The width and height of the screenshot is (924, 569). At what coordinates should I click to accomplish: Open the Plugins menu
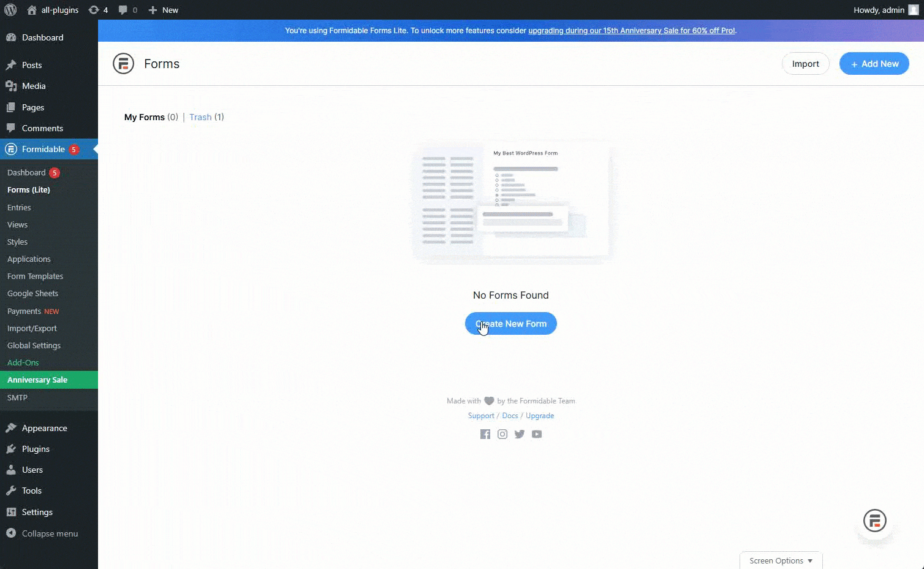click(x=49, y=449)
